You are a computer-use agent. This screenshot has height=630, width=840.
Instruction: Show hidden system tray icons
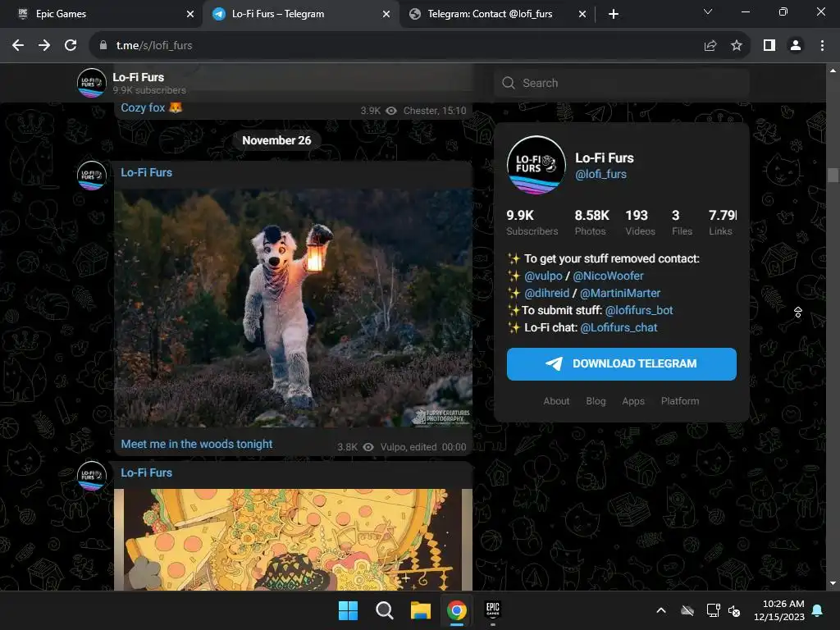click(661, 610)
